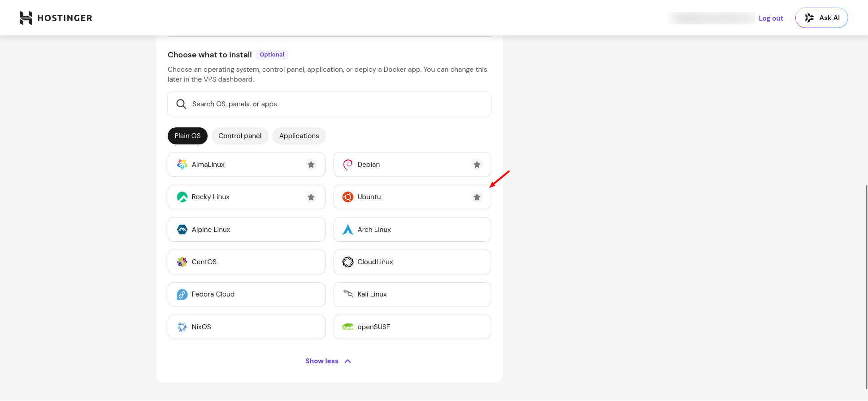Select the Rocky Linux label
The width and height of the screenshot is (868, 401).
[211, 197]
